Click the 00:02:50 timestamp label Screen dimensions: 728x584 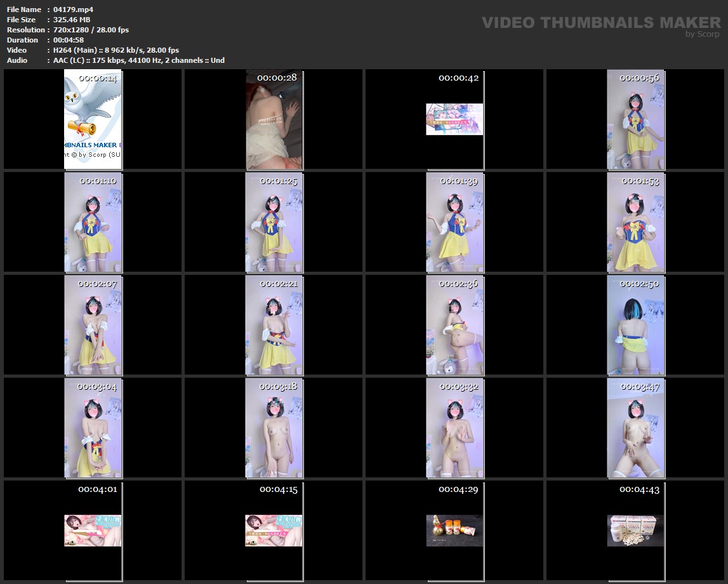click(639, 284)
